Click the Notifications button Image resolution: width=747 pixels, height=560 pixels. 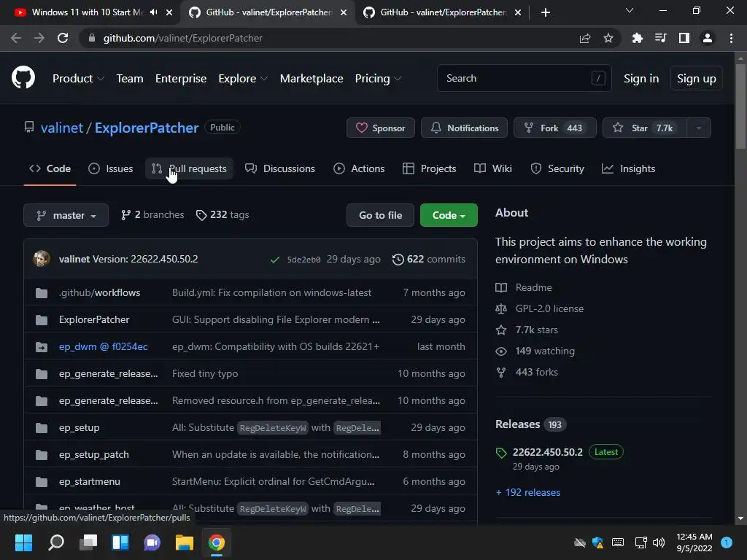pos(464,128)
